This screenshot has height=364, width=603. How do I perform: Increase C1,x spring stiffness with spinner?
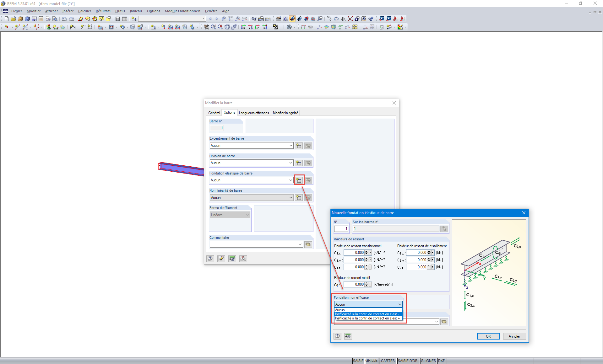point(366,251)
